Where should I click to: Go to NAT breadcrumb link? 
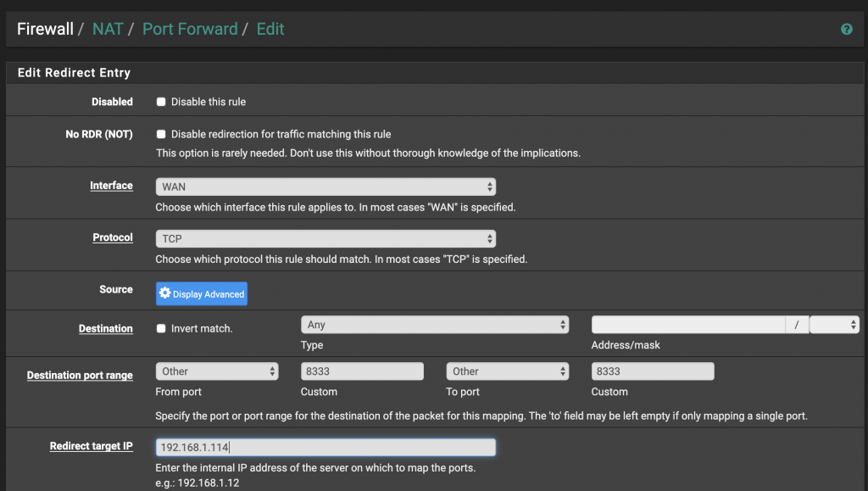click(108, 29)
